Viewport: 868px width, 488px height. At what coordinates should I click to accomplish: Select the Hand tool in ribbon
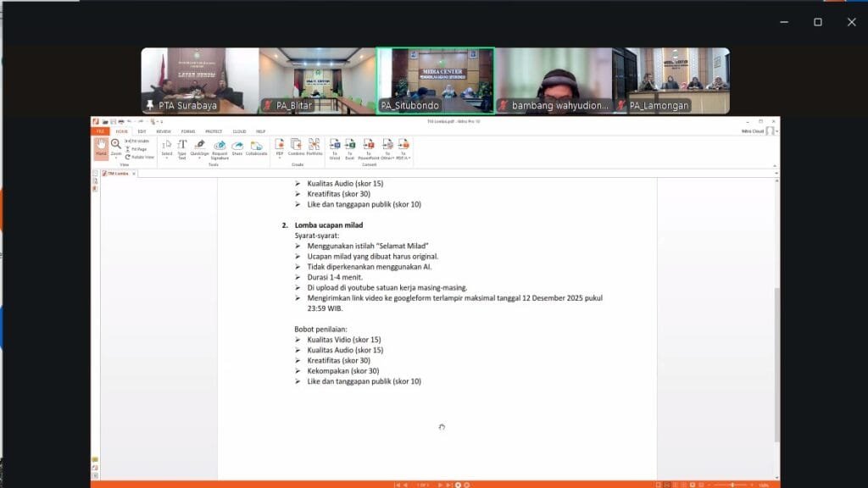tap(101, 147)
